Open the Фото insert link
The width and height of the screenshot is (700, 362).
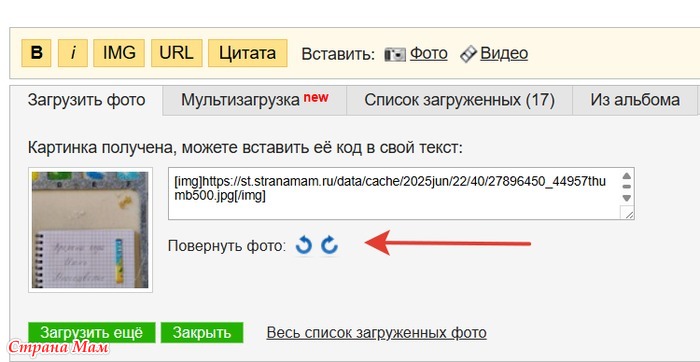point(429,54)
